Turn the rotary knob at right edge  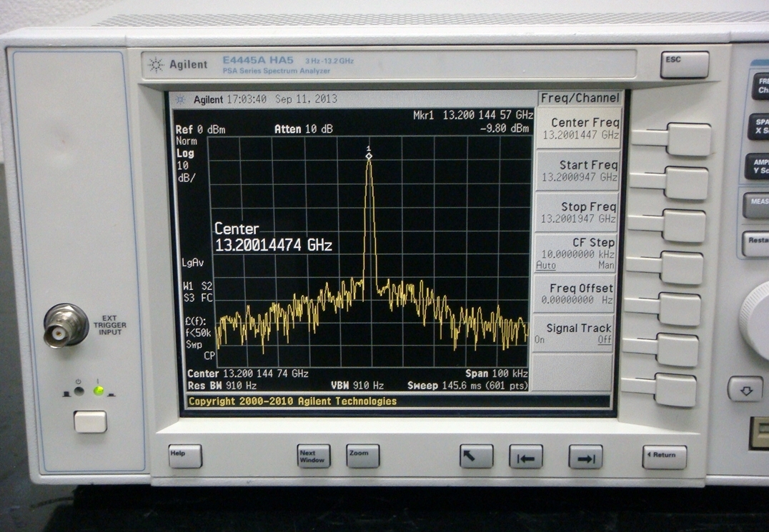coord(755,321)
